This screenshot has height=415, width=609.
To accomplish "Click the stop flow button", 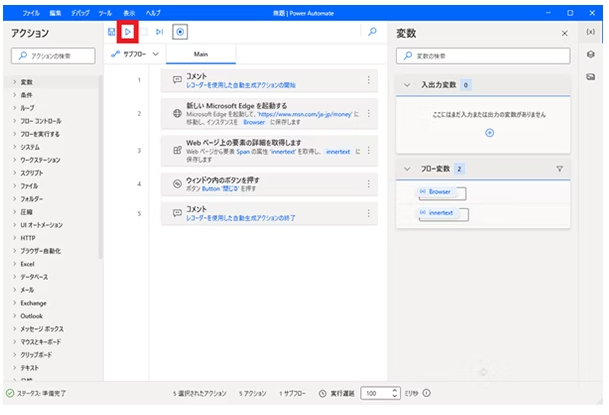I will coord(144,32).
